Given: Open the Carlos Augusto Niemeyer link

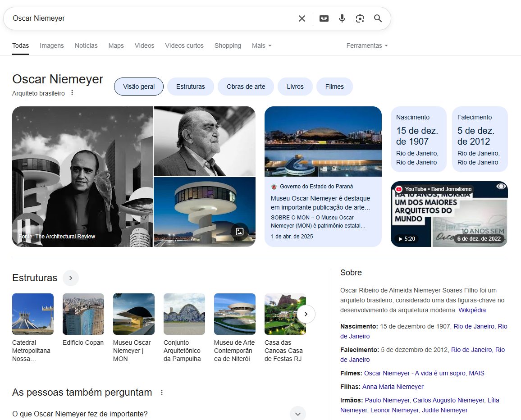Looking at the screenshot, I should click(x=448, y=400).
